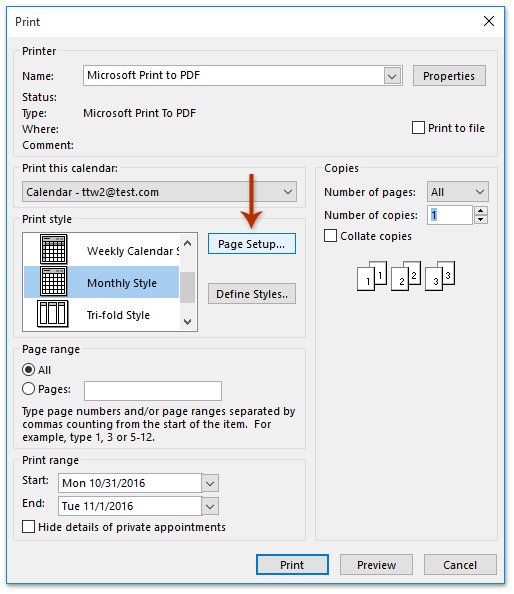Click the print style scrollbar thumb

(x=187, y=287)
